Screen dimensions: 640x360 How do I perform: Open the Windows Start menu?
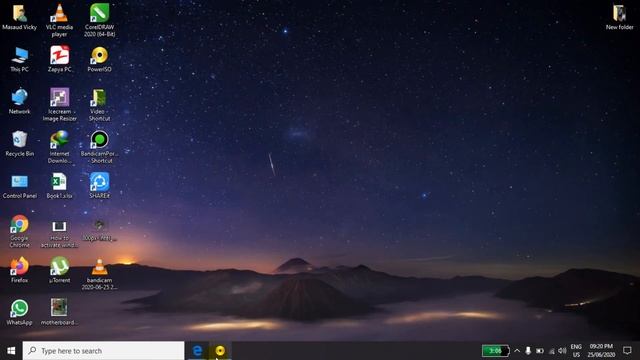point(11,351)
